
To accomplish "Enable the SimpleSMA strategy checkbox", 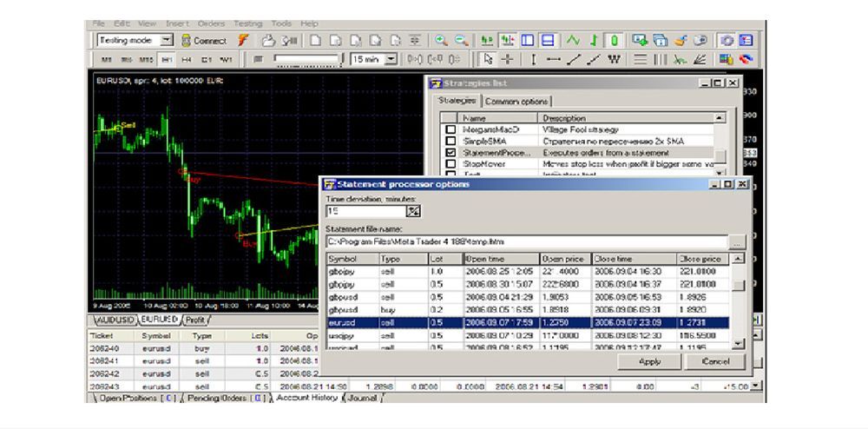I will click(x=451, y=142).
